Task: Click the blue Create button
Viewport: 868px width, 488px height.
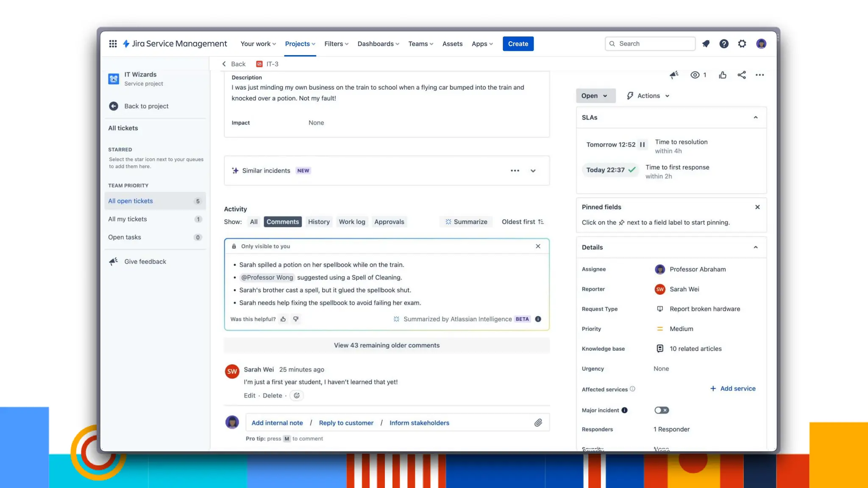Action: coord(518,44)
